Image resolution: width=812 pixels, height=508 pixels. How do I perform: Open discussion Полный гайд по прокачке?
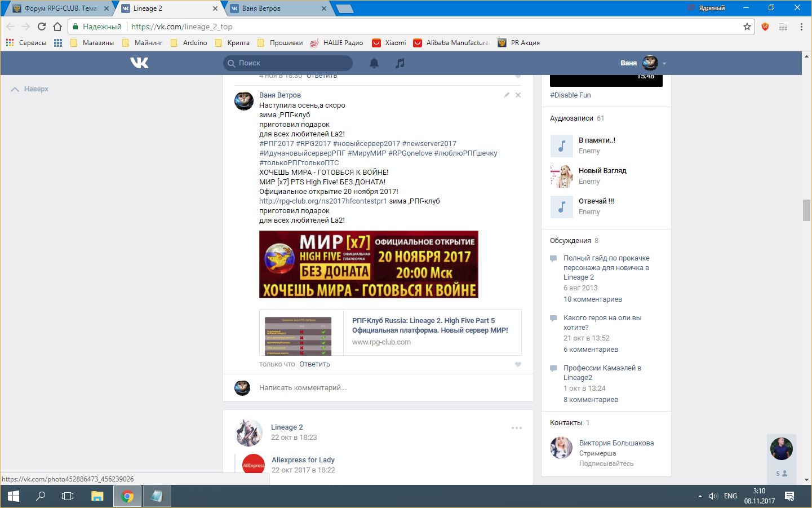pos(606,268)
